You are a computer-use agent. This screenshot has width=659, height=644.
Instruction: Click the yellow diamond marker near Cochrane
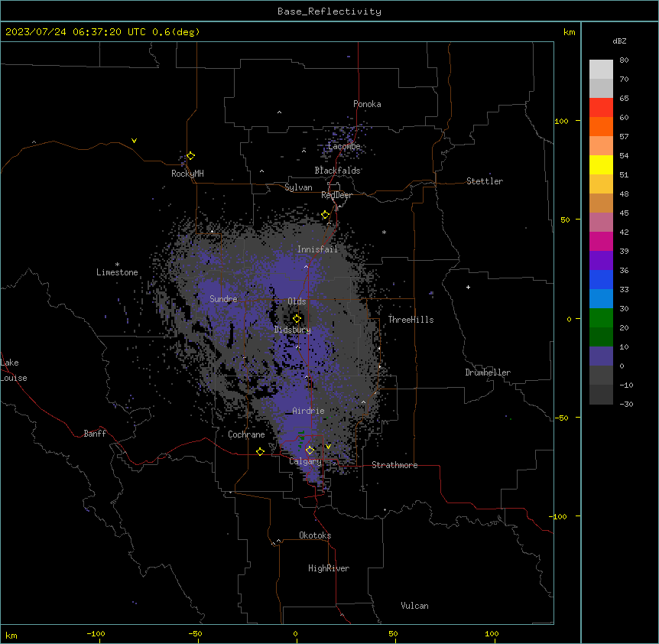pyautogui.click(x=260, y=451)
